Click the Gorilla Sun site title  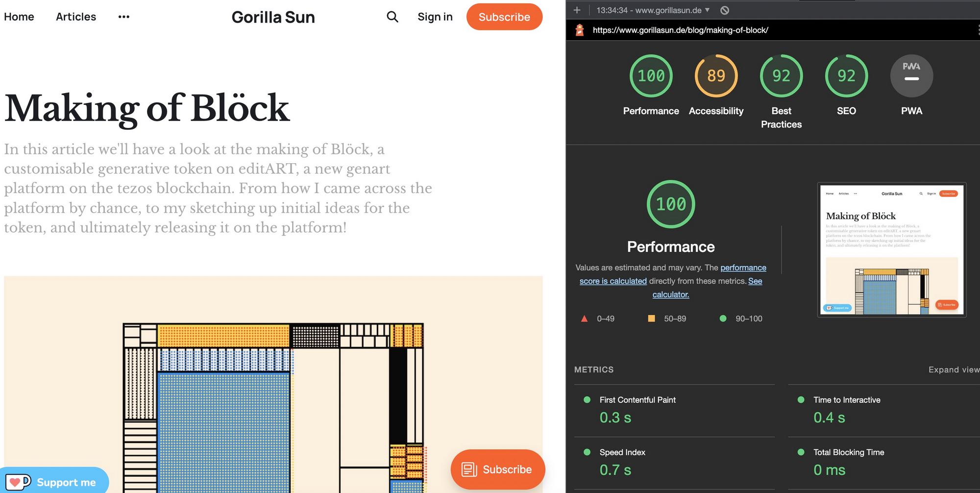coord(273,17)
